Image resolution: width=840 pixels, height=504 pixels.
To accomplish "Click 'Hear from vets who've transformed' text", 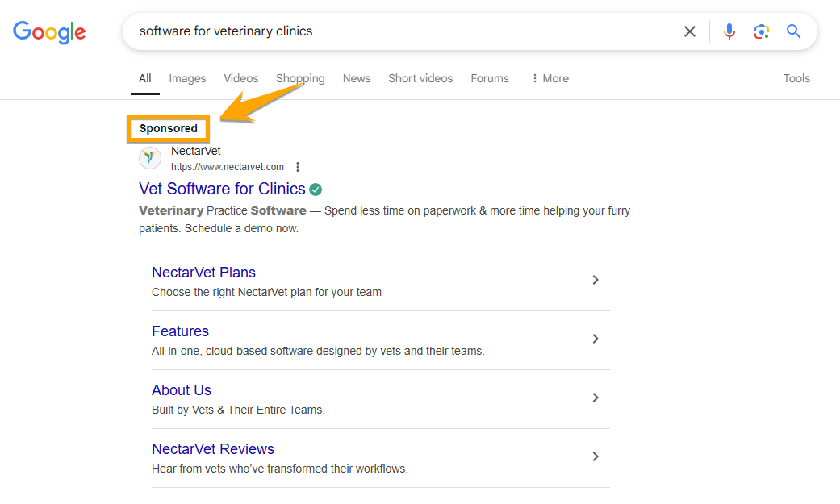I will click(280, 469).
